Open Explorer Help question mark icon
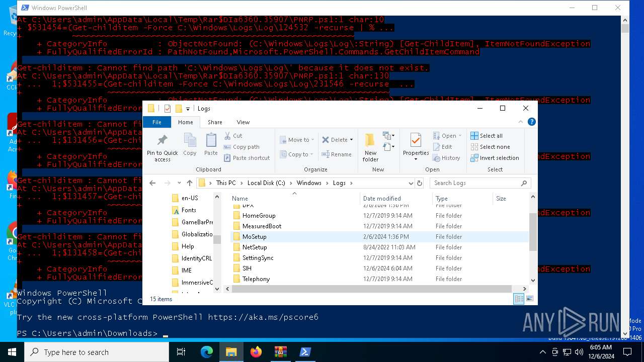The height and width of the screenshot is (362, 644). click(531, 122)
